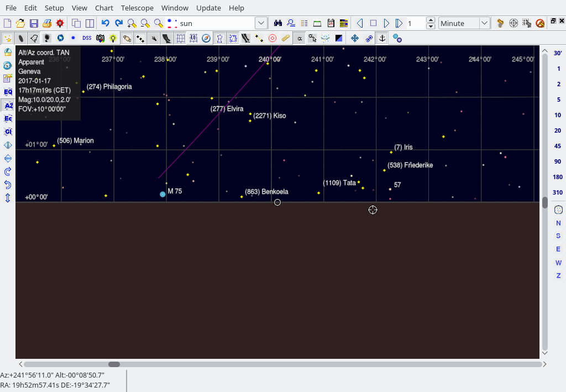Step time forward with right arrow
Image resolution: width=566 pixels, height=392 pixels.
click(386, 23)
